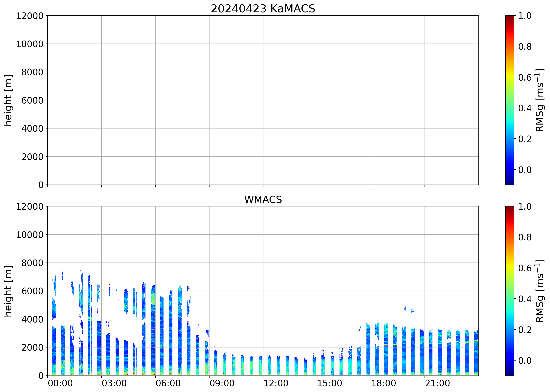
Task: Click the 09:00 time axis label
Action: point(222,383)
